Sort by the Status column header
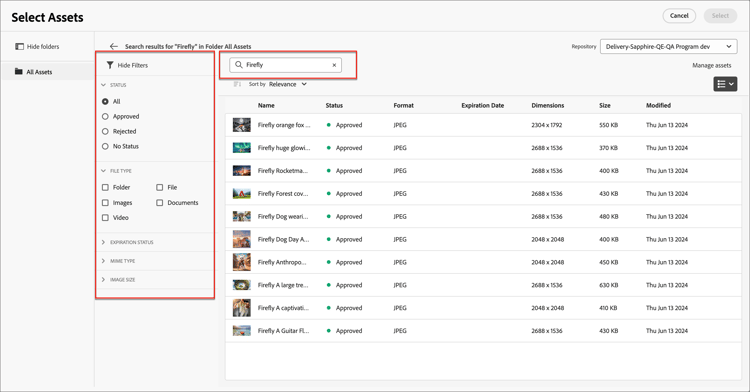 point(334,105)
